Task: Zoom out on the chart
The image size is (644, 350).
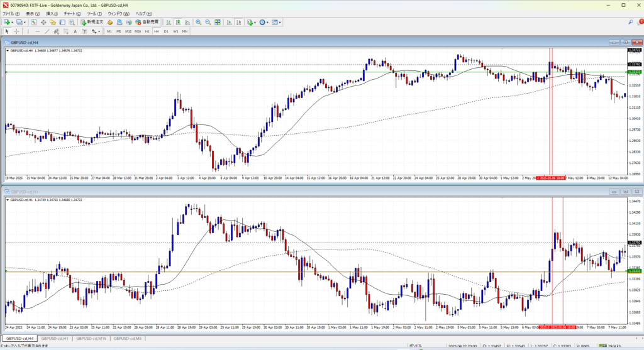Action: 208,22
